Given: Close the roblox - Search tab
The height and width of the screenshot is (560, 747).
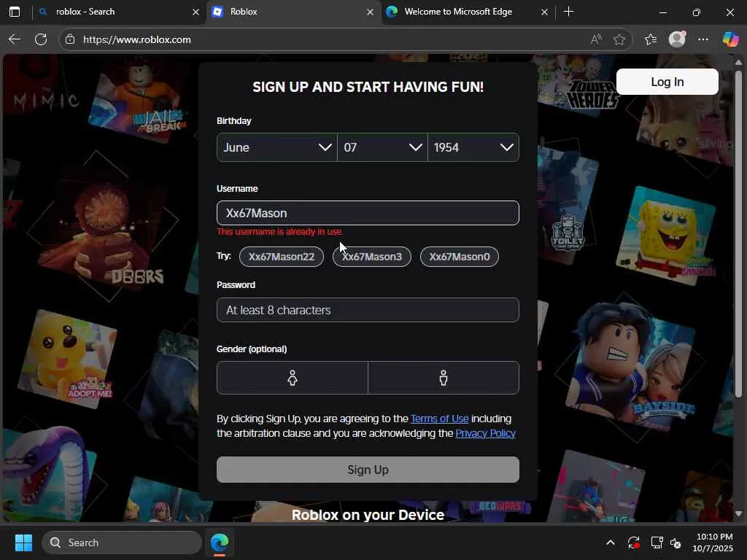Looking at the screenshot, I should [x=196, y=12].
